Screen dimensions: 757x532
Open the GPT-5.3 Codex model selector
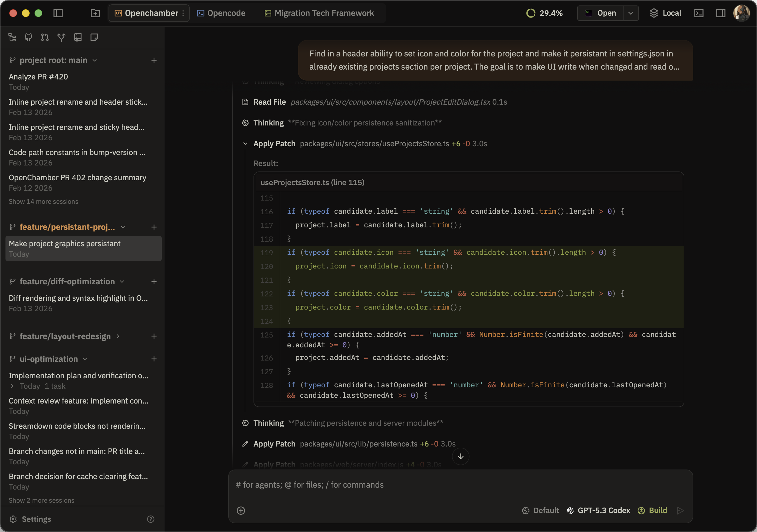tap(598, 511)
